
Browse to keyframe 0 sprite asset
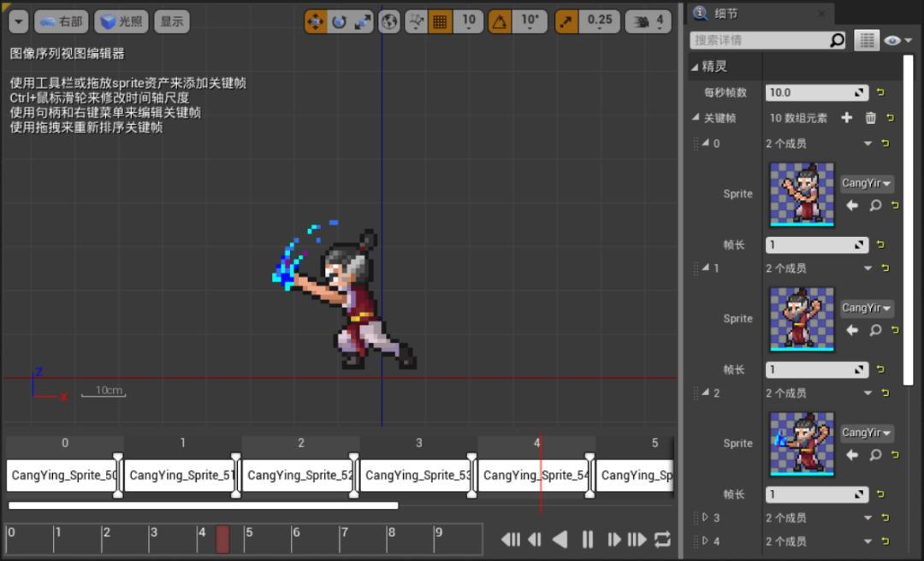(x=875, y=206)
